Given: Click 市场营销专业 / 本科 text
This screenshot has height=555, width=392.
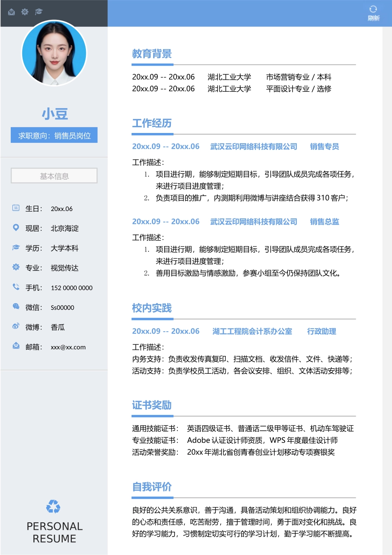Looking at the screenshot, I should tap(299, 77).
